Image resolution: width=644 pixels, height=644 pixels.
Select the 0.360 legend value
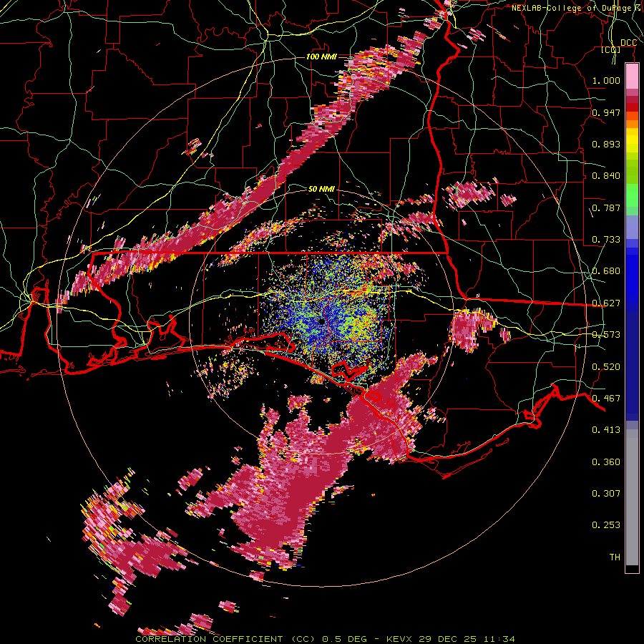point(606,462)
